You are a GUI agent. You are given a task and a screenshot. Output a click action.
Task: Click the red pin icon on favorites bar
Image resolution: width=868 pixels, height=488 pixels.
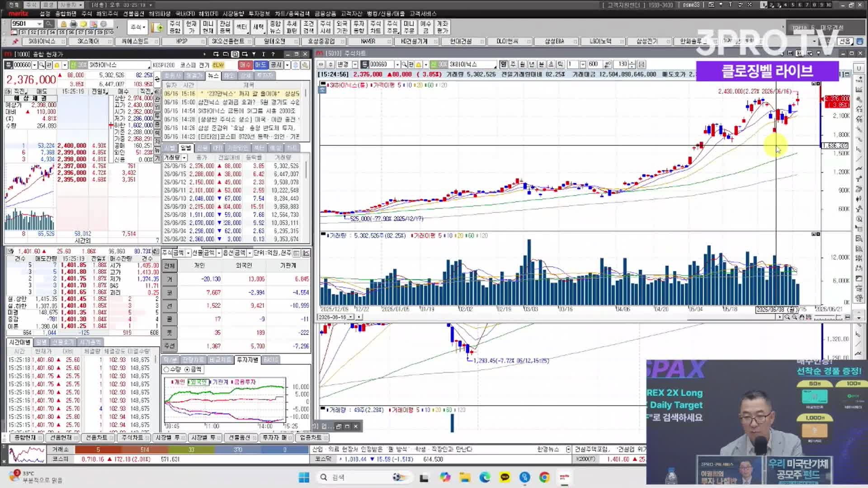pos(15,41)
